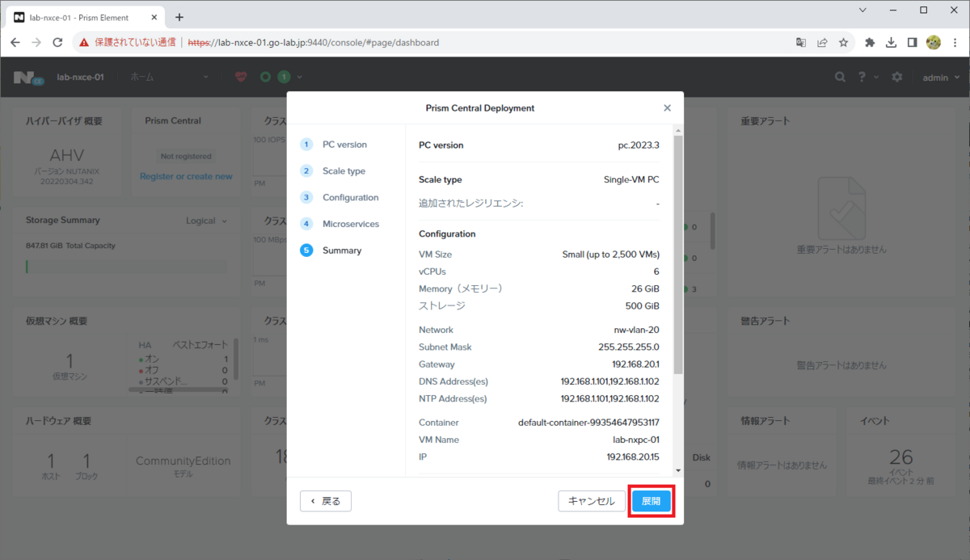Viewport: 970px width, 560px height.
Task: Click the Single-VM PC value
Action: pos(631,179)
